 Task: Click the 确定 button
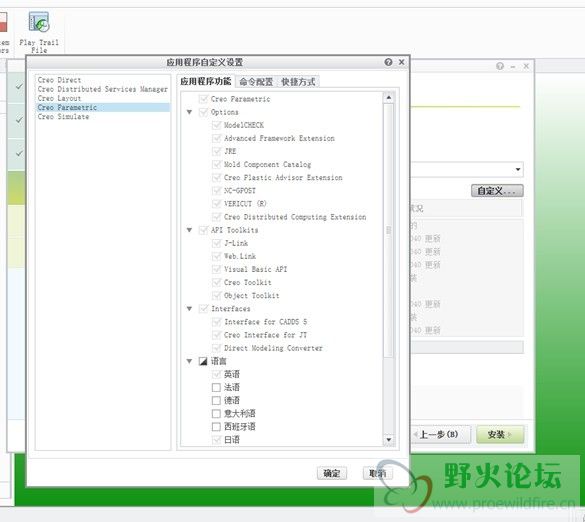coord(332,473)
